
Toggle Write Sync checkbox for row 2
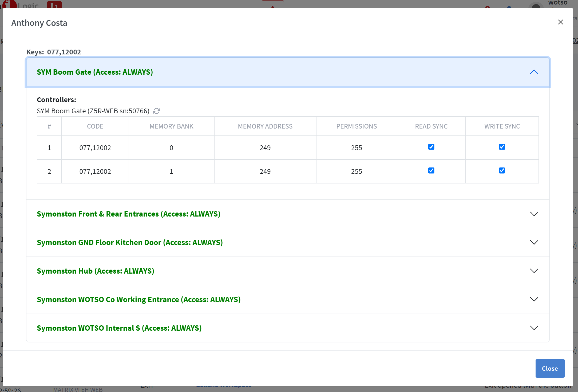[x=502, y=171]
